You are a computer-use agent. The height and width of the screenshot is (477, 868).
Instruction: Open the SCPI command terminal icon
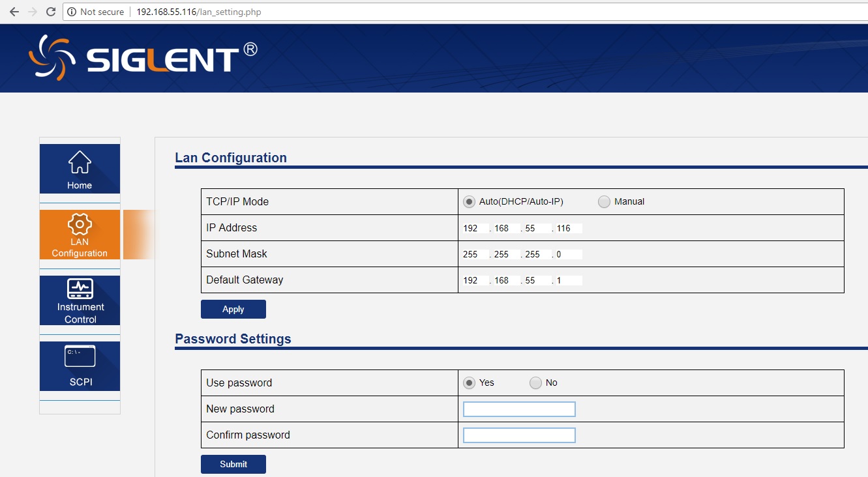[80, 356]
